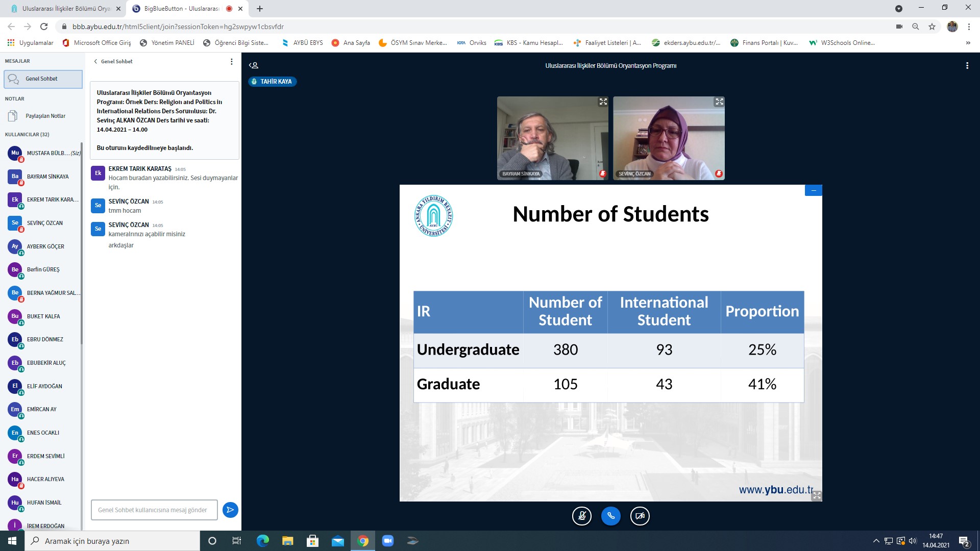Image resolution: width=980 pixels, height=551 pixels.
Task: Unmute the microphone
Action: (581, 516)
